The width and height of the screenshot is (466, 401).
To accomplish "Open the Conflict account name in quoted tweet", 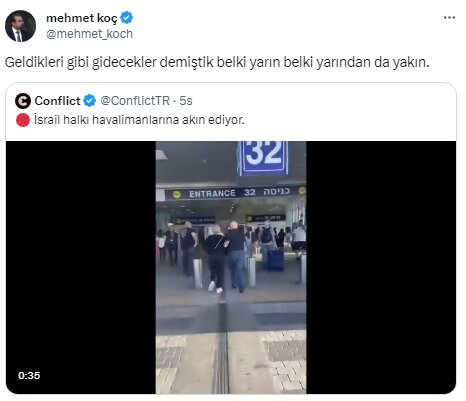I will (57, 101).
